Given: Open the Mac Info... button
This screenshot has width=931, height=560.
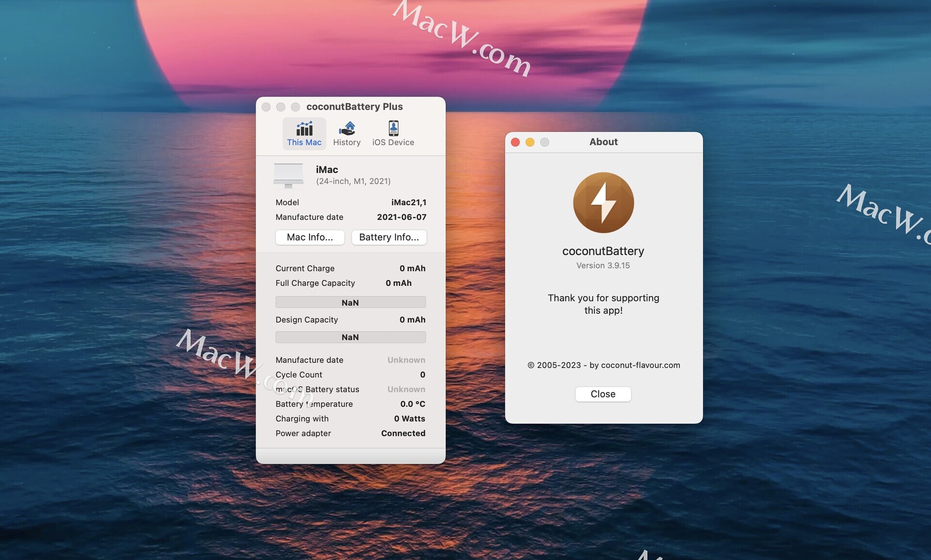Looking at the screenshot, I should click(310, 237).
